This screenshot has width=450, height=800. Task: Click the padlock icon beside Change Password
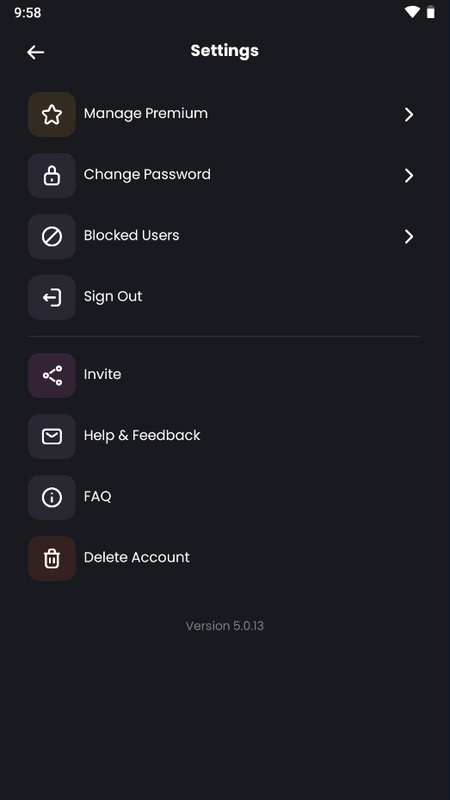click(x=52, y=176)
